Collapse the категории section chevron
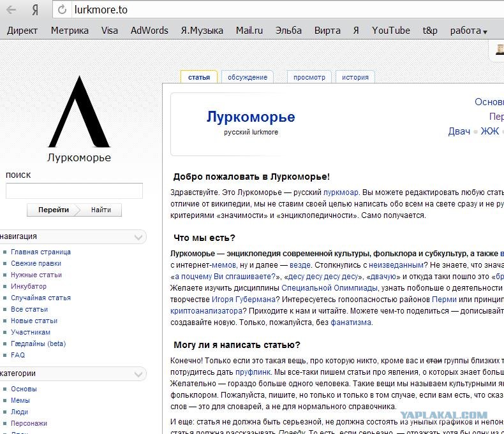The image size is (504, 434). pyautogui.click(x=138, y=374)
